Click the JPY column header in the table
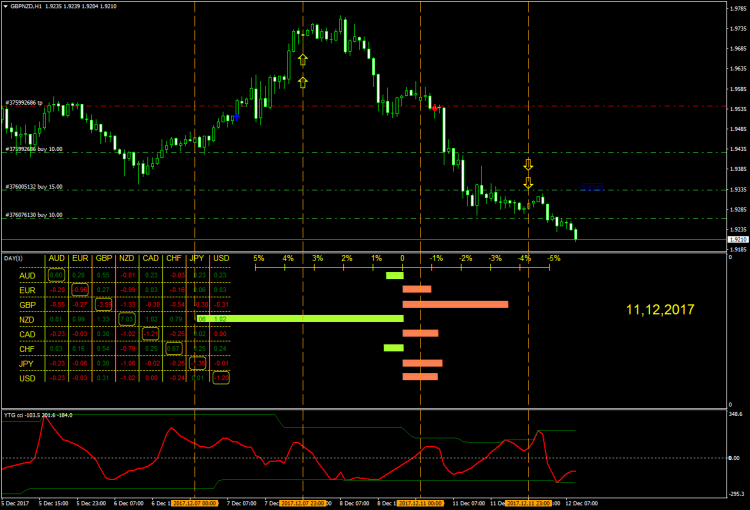Viewport: 750px width, 510px height. click(198, 258)
